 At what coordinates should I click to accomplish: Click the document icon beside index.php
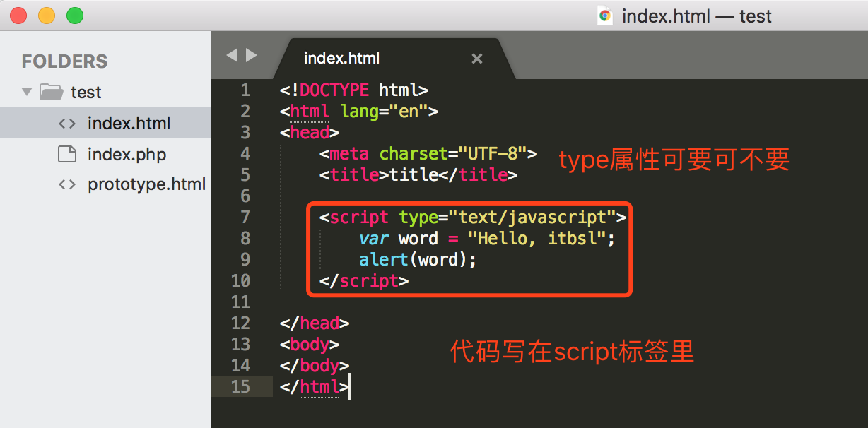coord(67,154)
